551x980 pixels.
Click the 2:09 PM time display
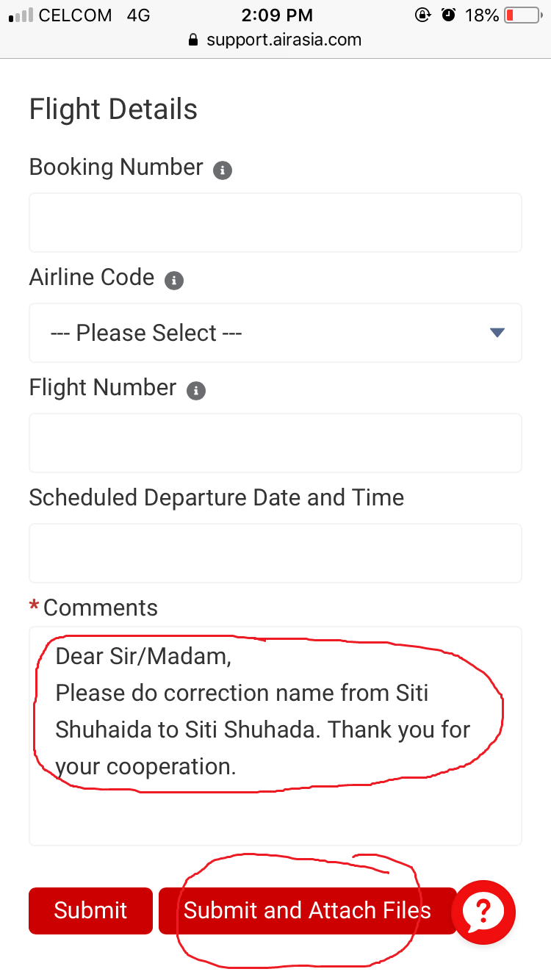click(277, 15)
